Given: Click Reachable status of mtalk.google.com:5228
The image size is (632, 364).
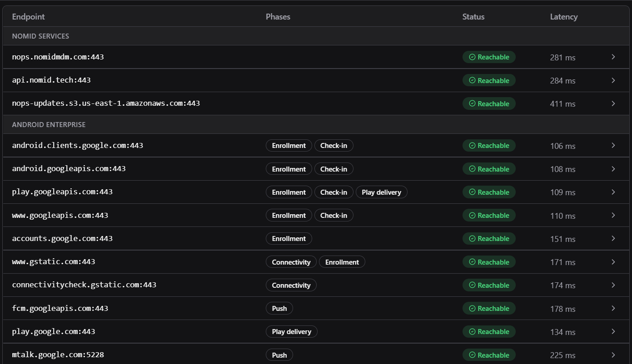Looking at the screenshot, I should [x=489, y=355].
